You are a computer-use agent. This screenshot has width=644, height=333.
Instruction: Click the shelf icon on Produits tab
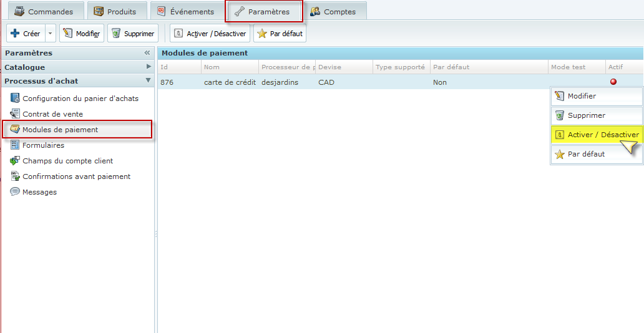click(x=99, y=11)
